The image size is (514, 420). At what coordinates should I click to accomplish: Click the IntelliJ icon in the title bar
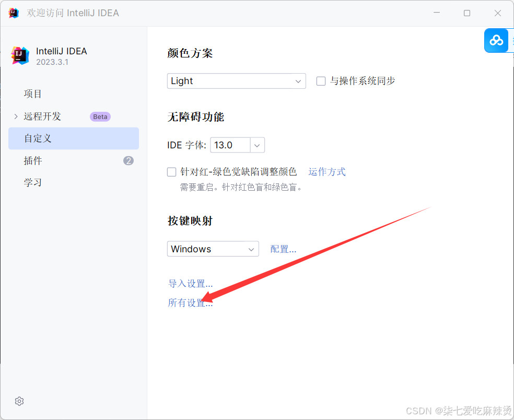click(14, 13)
